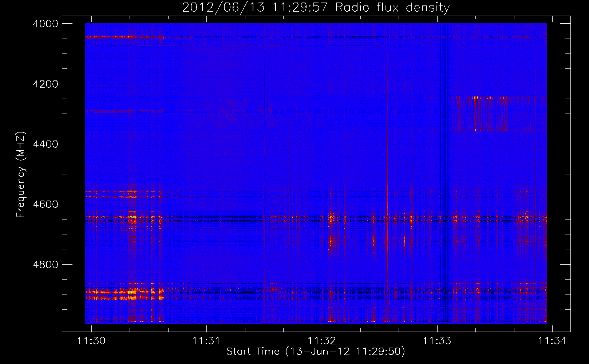
Task: Click the 11:32 time tick label
Action: pos(322,341)
